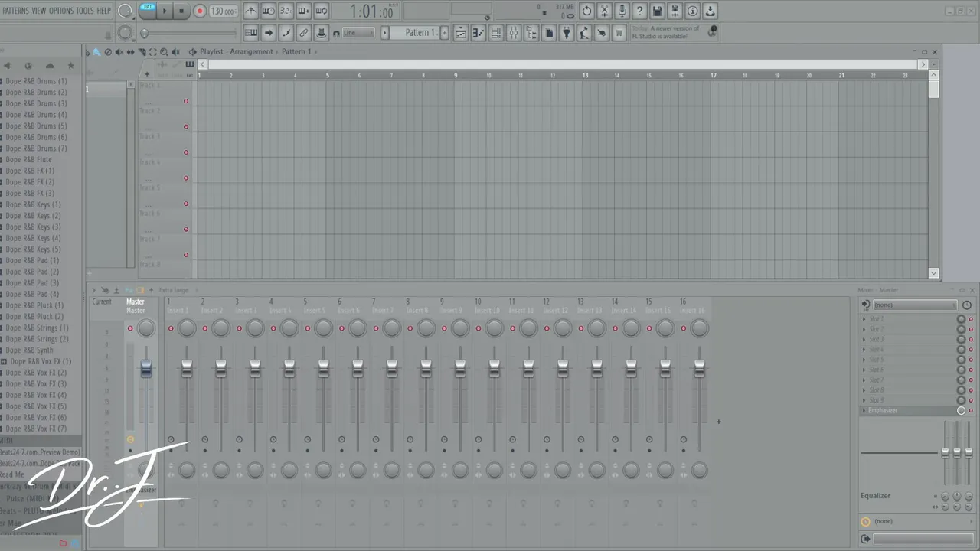Click the 130 tempo field

[x=223, y=11]
